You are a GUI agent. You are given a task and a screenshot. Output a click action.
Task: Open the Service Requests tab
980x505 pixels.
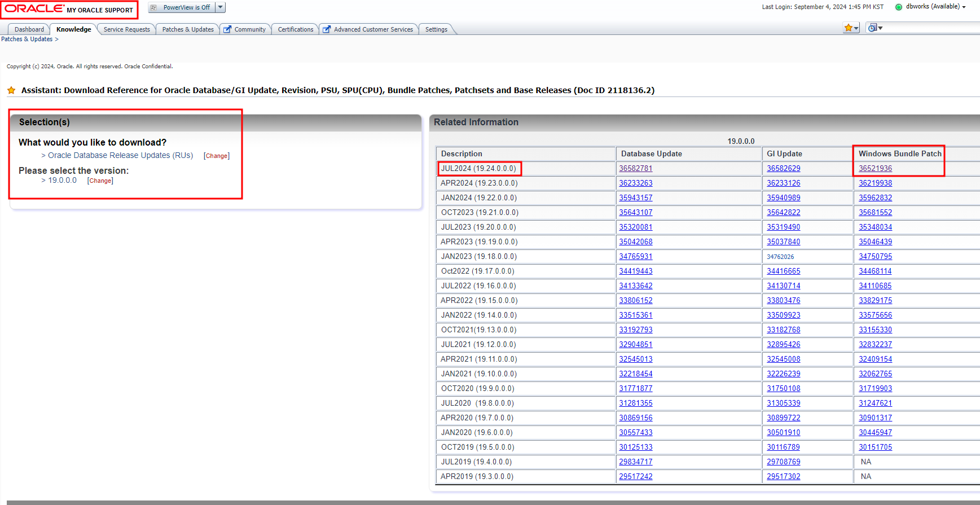click(126, 29)
